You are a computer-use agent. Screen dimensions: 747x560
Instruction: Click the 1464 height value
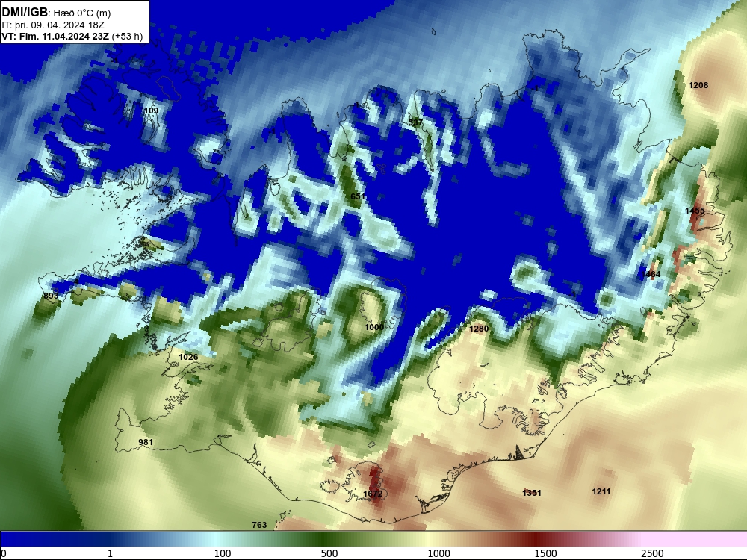651,274
